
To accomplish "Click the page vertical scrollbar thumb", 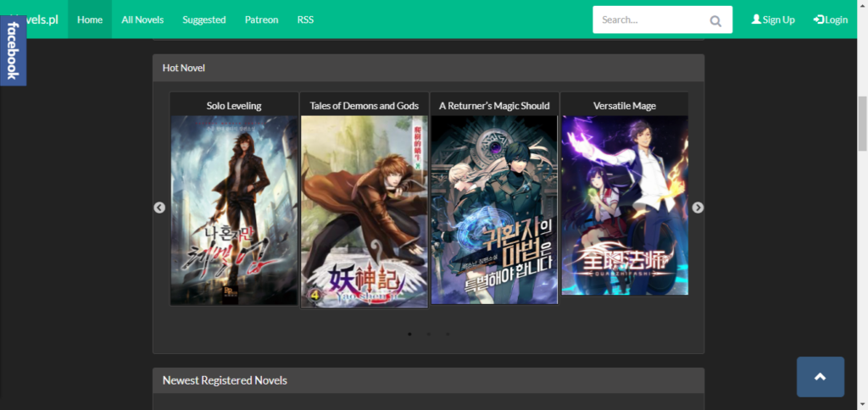I will click(862, 124).
